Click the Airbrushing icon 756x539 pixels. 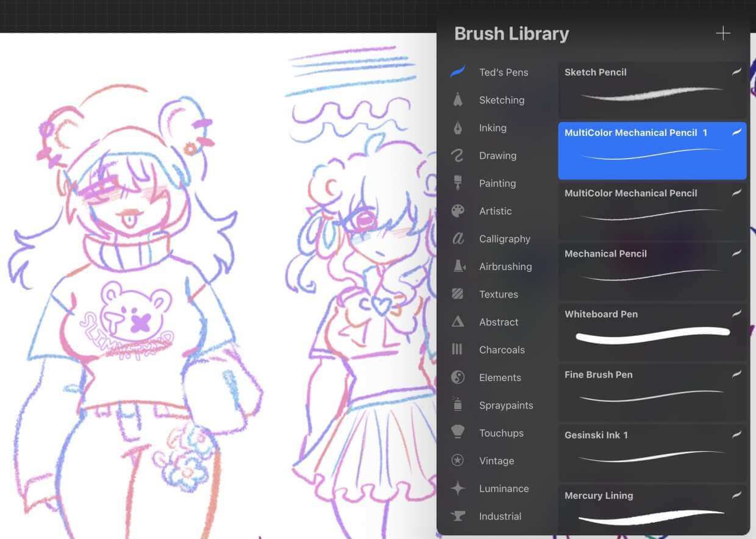[458, 266]
